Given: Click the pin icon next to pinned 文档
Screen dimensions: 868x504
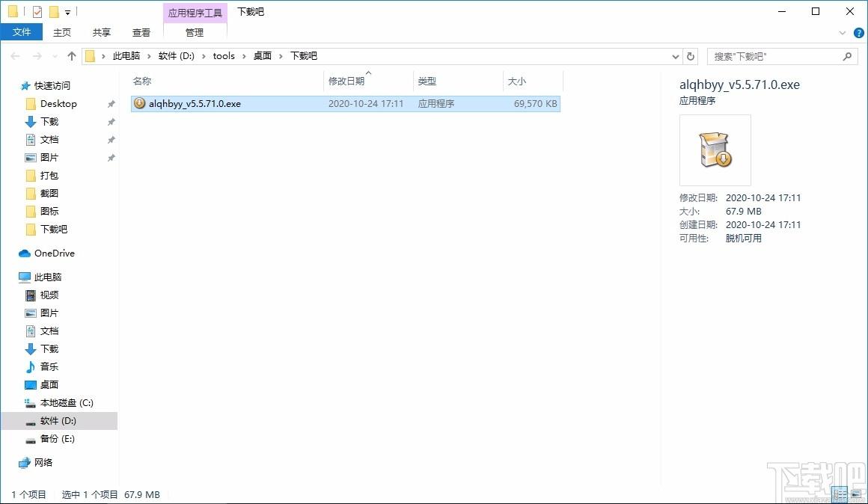Looking at the screenshot, I should point(111,139).
